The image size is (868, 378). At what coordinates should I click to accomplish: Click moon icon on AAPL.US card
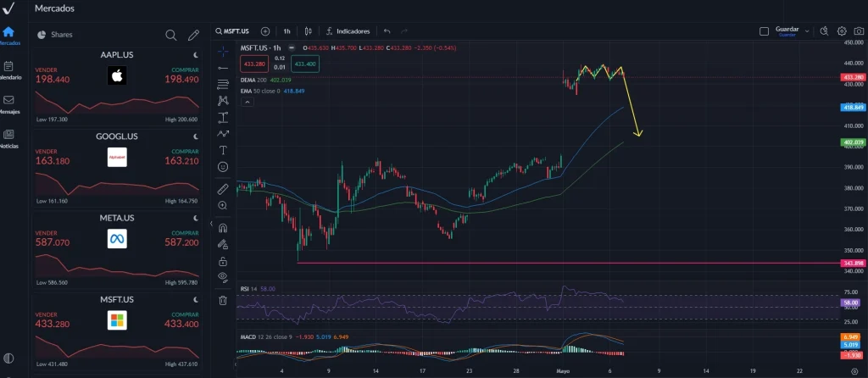click(x=196, y=55)
